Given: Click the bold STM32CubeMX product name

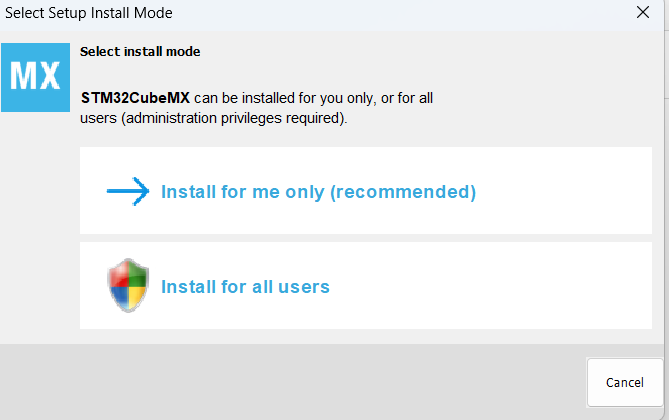Looking at the screenshot, I should [135, 99].
